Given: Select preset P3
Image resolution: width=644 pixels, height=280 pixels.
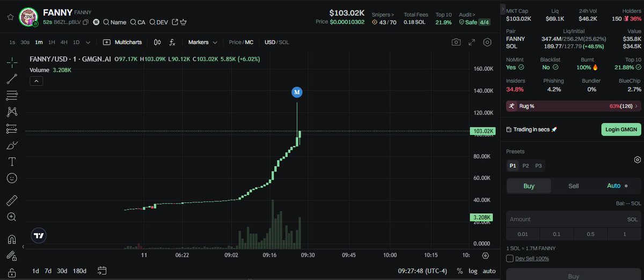Looking at the screenshot, I should click(538, 166).
